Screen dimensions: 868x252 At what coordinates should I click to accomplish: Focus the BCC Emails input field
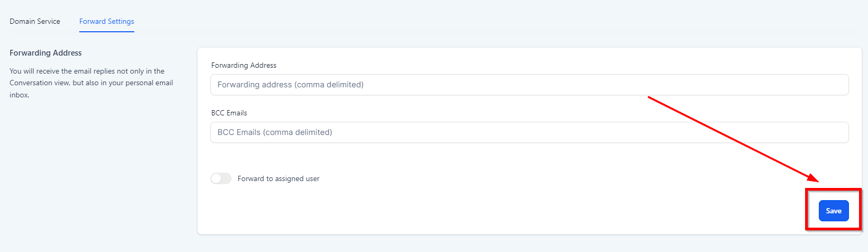click(529, 132)
